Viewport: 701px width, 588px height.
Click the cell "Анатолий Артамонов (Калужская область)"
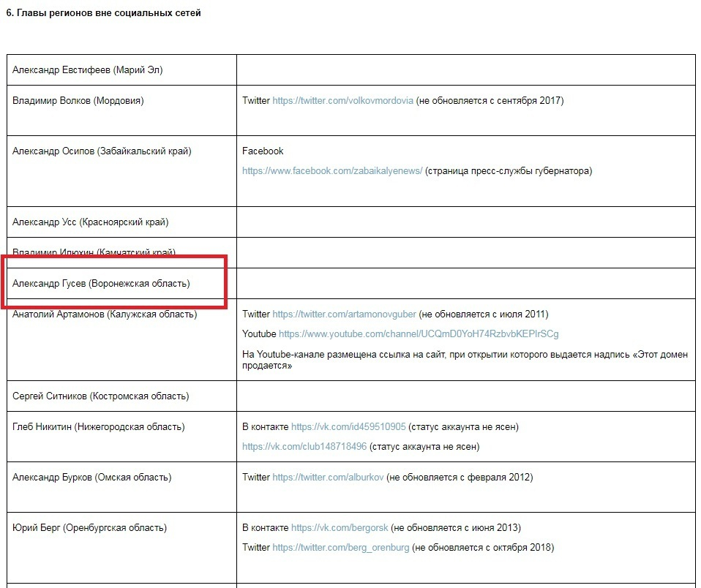(x=121, y=340)
